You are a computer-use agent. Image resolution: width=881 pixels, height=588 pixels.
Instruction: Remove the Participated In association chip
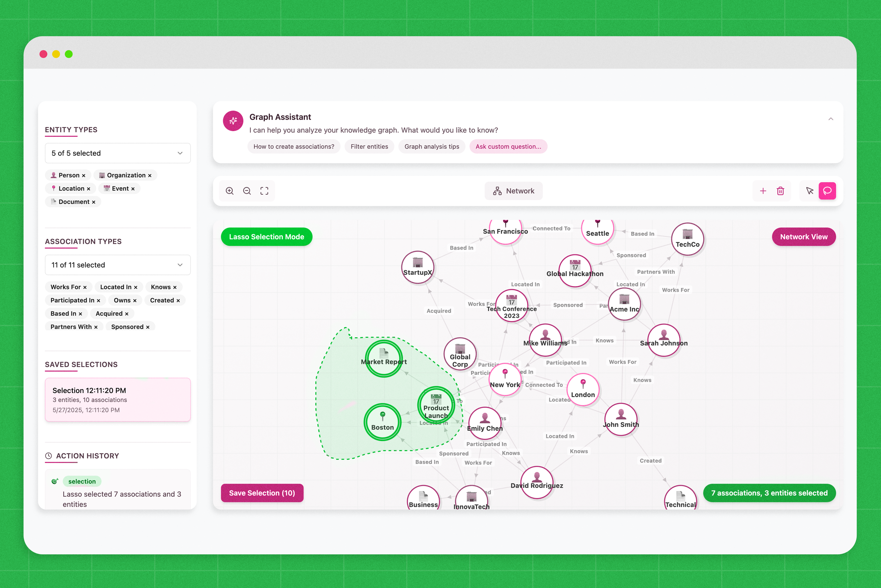[98, 300]
